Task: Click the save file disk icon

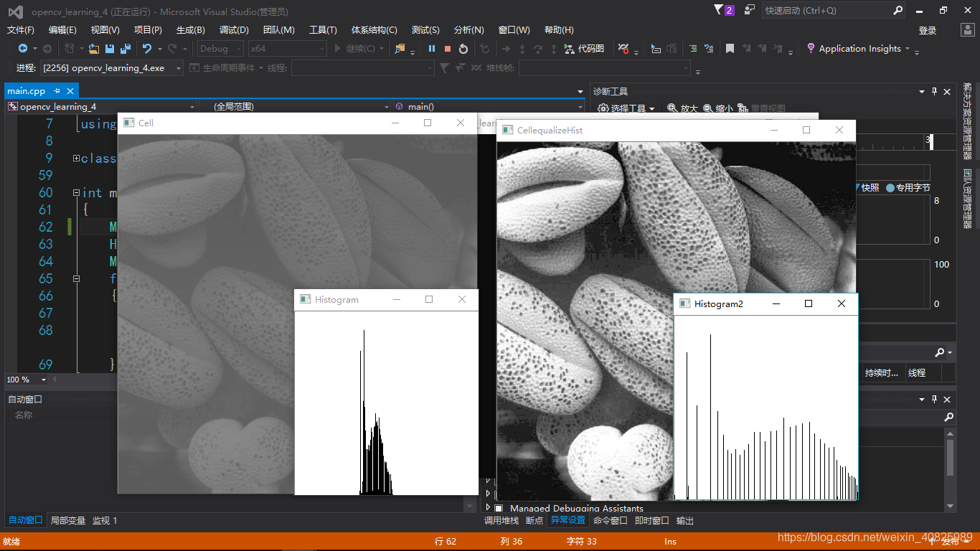Action: point(110,49)
